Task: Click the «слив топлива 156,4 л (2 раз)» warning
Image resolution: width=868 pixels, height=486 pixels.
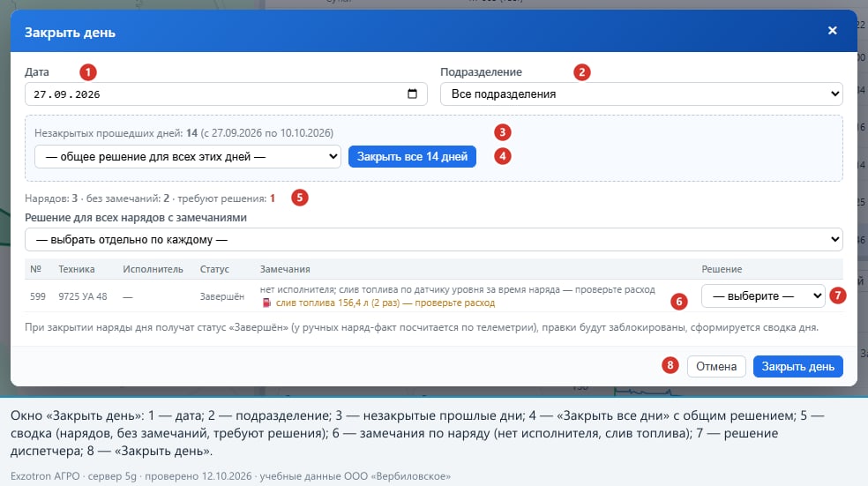Action: coord(337,303)
